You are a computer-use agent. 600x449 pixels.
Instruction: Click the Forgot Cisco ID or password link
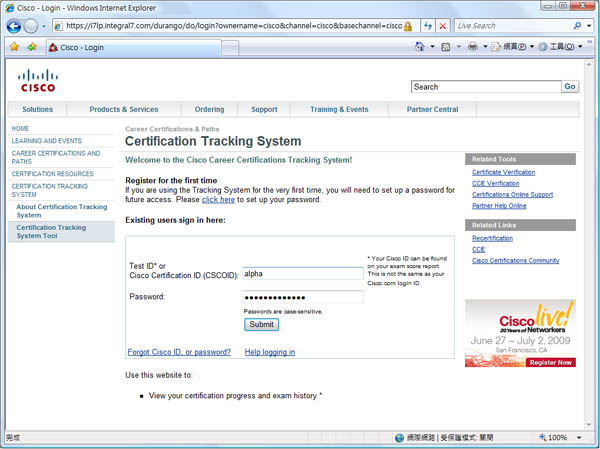(179, 352)
